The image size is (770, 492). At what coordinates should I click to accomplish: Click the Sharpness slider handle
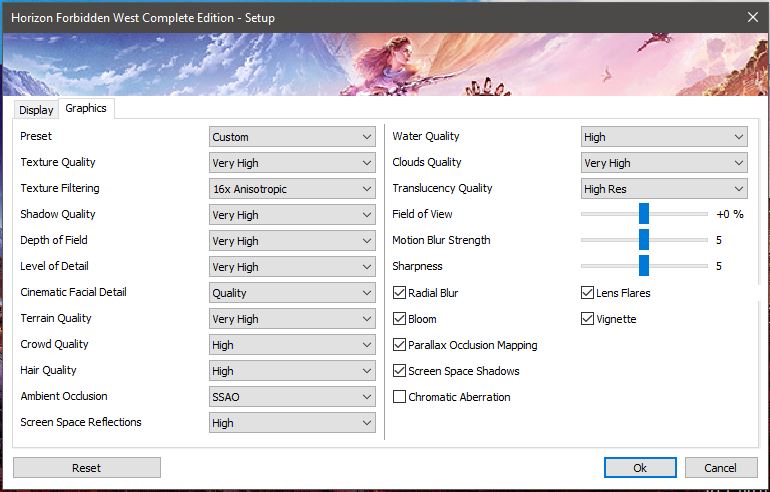click(x=644, y=266)
